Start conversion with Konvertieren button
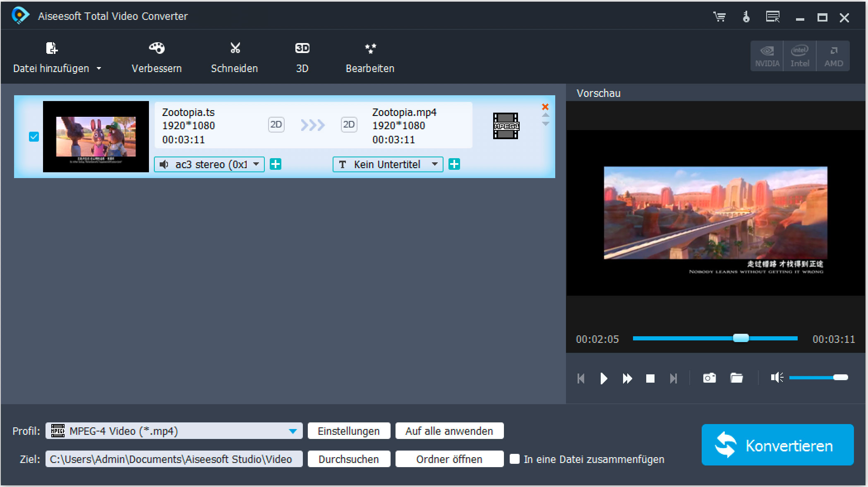 tap(777, 445)
